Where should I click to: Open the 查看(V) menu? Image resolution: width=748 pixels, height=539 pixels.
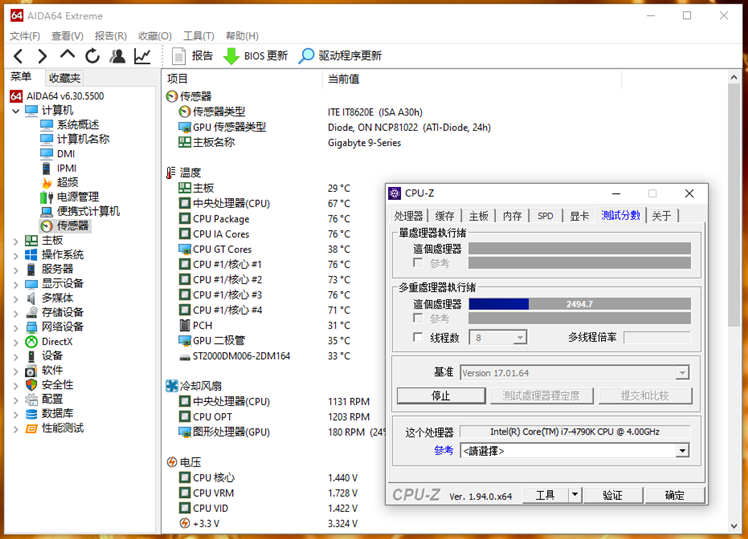pos(67,36)
